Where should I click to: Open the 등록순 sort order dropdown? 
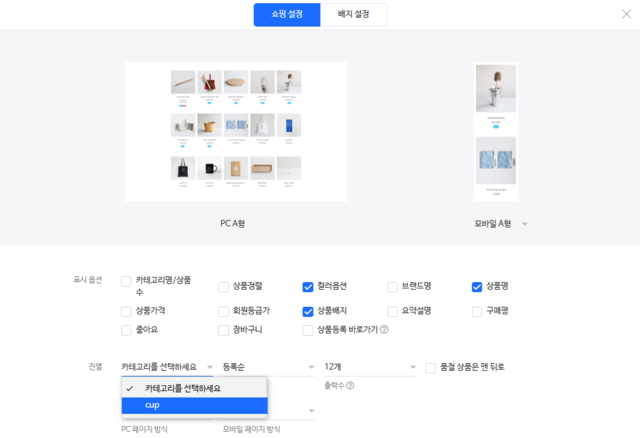pyautogui.click(x=268, y=367)
